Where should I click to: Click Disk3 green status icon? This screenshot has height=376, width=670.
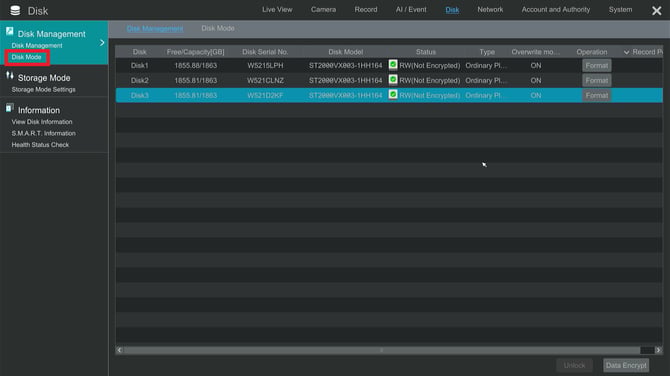(393, 95)
